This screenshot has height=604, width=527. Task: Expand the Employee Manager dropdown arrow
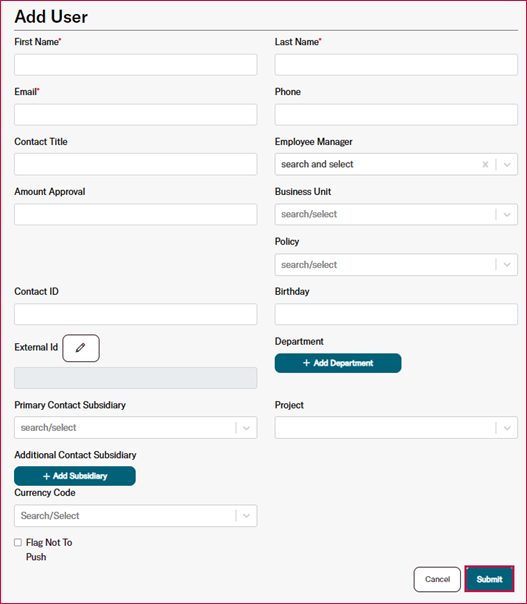tap(507, 164)
